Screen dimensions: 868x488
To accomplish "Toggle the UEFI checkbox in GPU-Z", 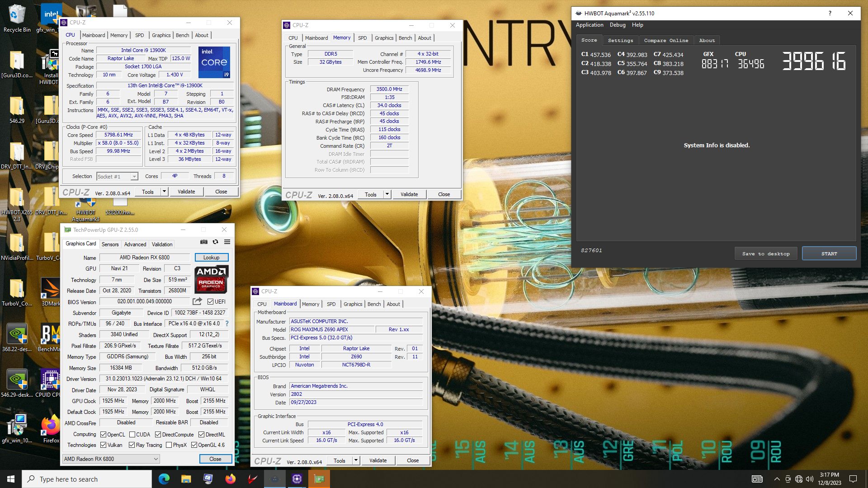I will point(210,301).
